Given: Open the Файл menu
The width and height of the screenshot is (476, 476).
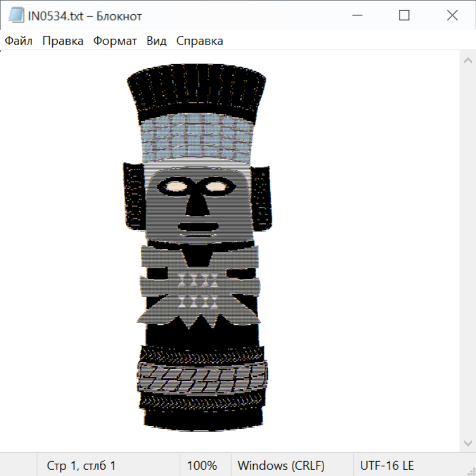Looking at the screenshot, I should click(x=19, y=41).
